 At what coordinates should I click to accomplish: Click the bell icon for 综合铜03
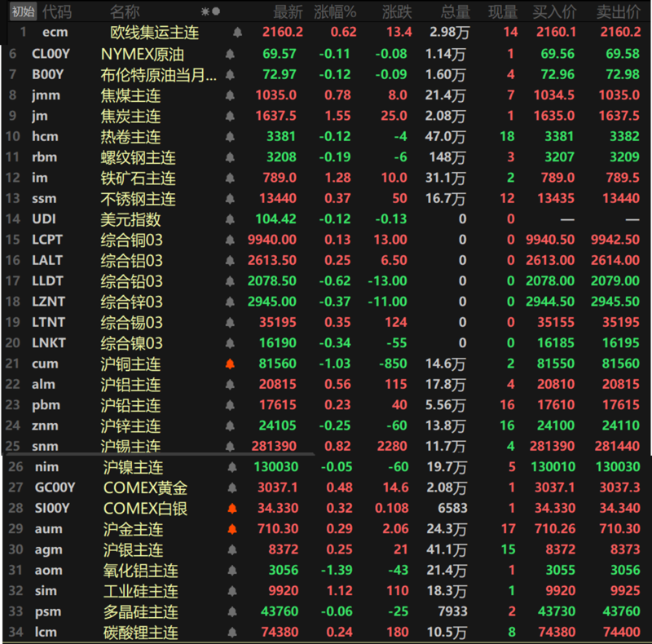tap(230, 240)
